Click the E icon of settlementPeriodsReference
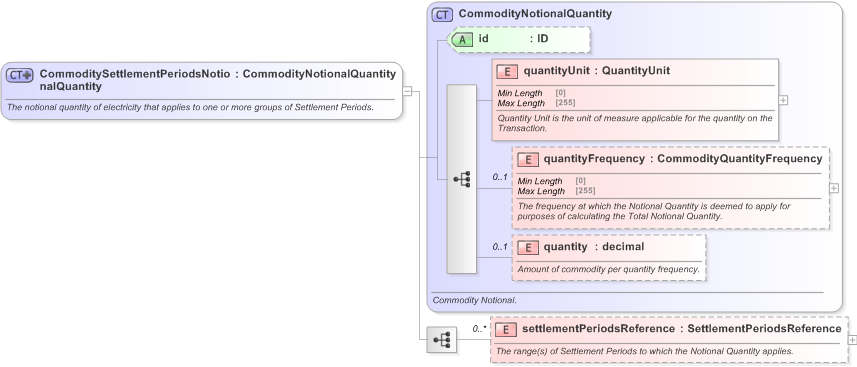The image size is (857, 367). [x=506, y=329]
